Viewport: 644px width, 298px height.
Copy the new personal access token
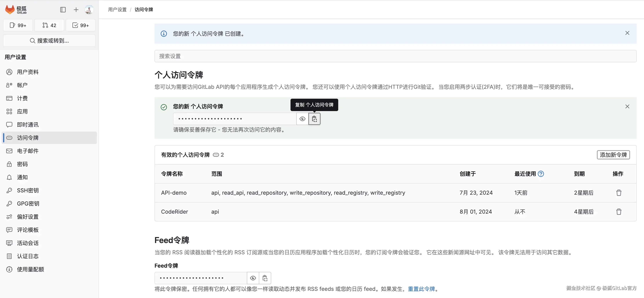(314, 119)
